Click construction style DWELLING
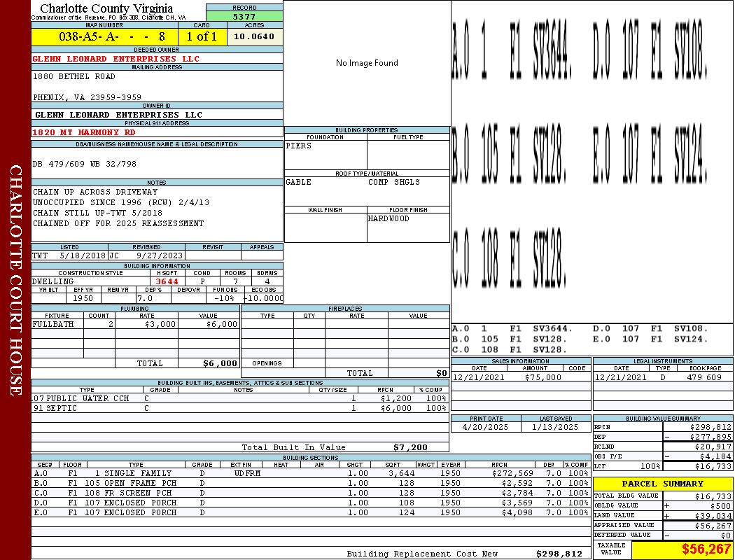Image resolution: width=735 pixels, height=560 pixels. coord(53,281)
